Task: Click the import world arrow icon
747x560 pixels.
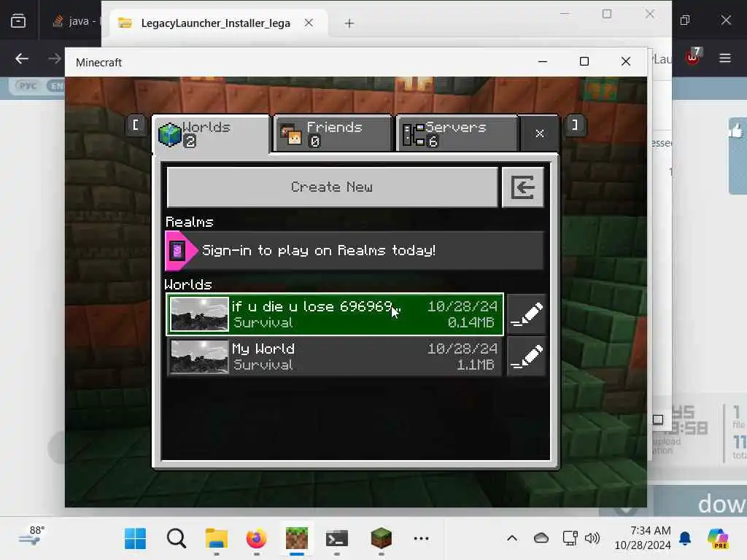Action: 522,187
